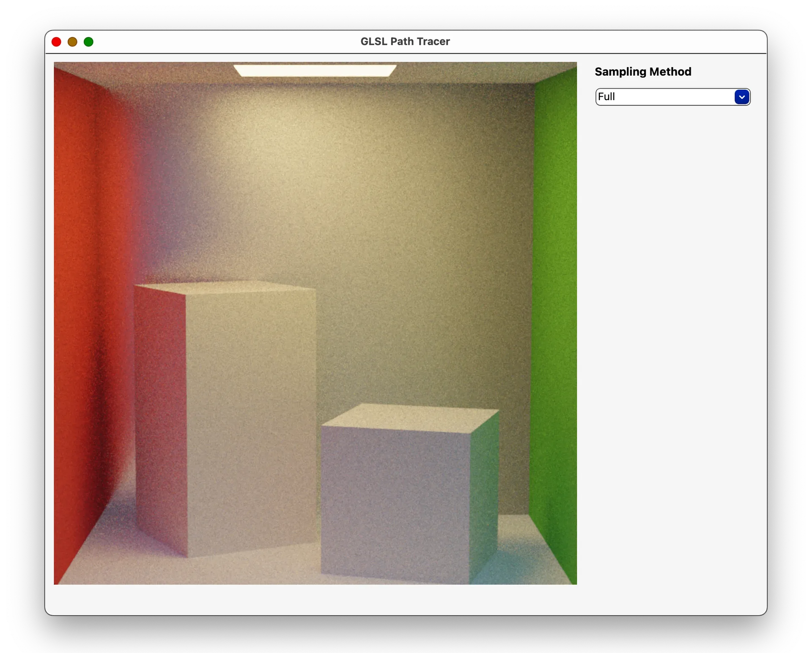Screen dimensions: 812x653
Task: Expand the sampling method selector
Action: click(x=741, y=97)
